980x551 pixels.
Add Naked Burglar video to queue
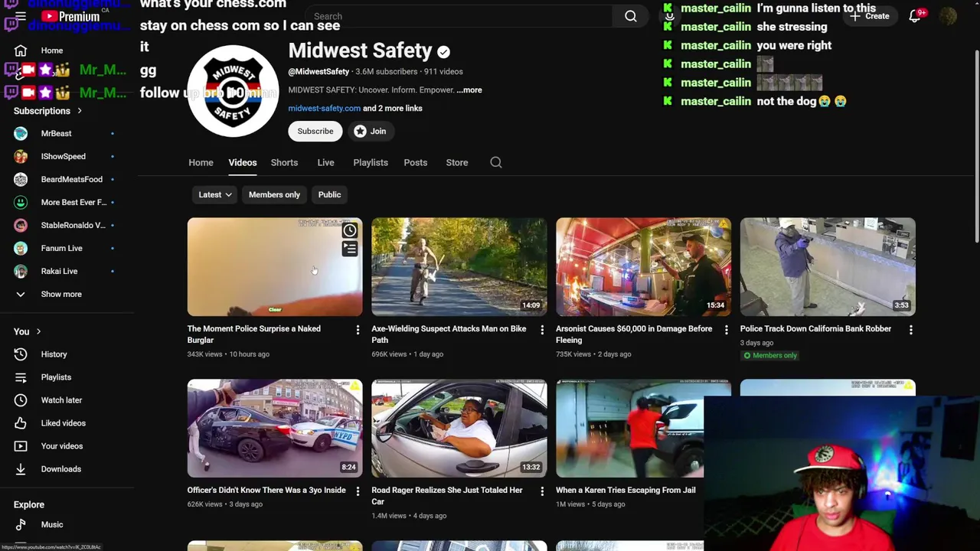350,249
